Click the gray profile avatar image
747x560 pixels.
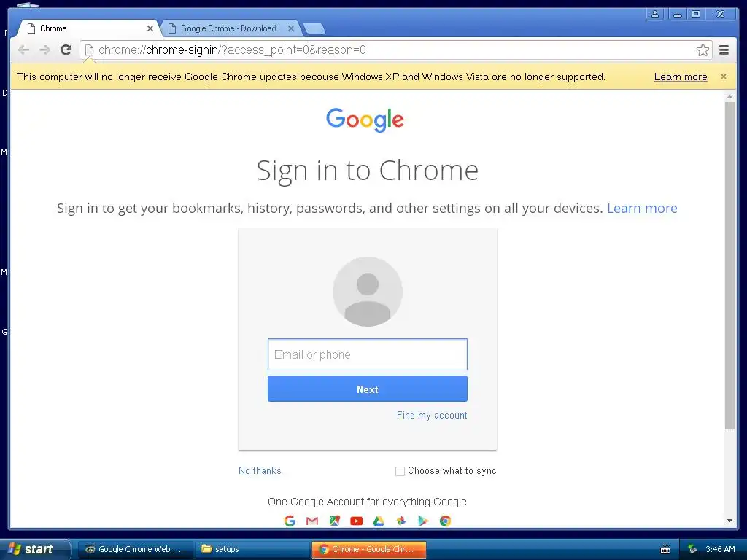(368, 292)
